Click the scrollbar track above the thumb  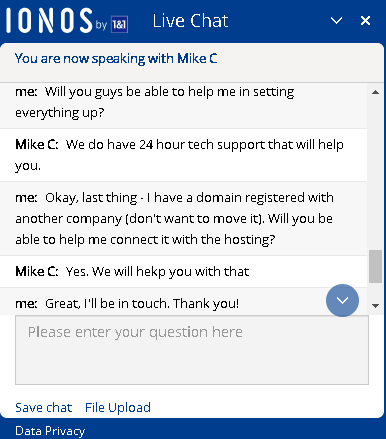pyautogui.click(x=375, y=173)
